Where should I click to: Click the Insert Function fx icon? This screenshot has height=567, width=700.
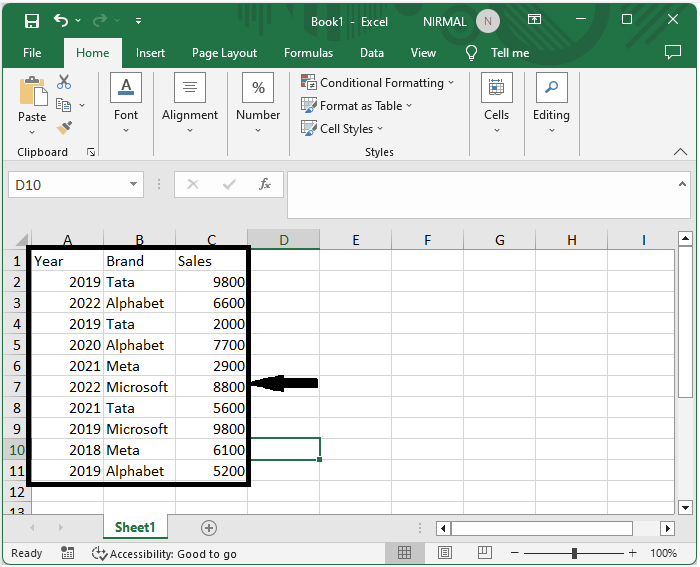click(x=265, y=184)
